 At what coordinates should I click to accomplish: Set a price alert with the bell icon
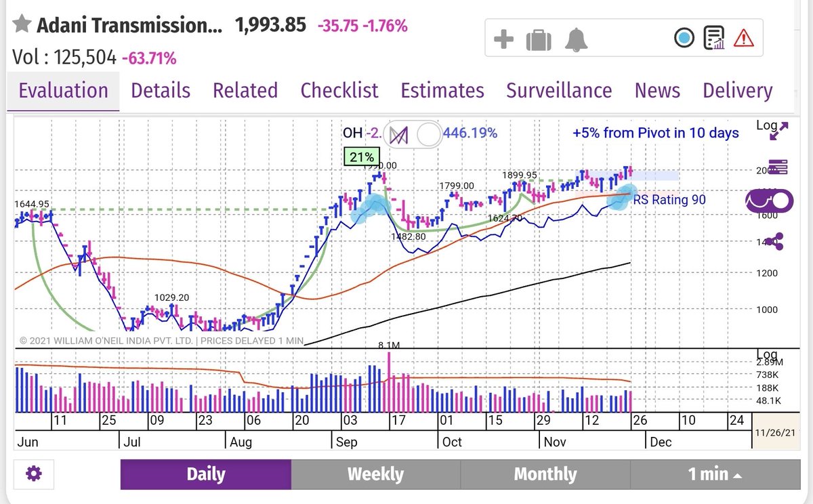click(577, 39)
